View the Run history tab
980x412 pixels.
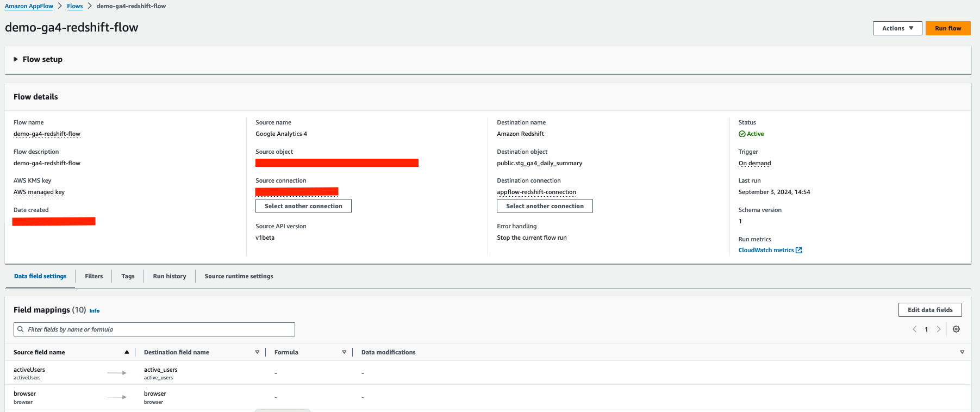[x=170, y=276]
